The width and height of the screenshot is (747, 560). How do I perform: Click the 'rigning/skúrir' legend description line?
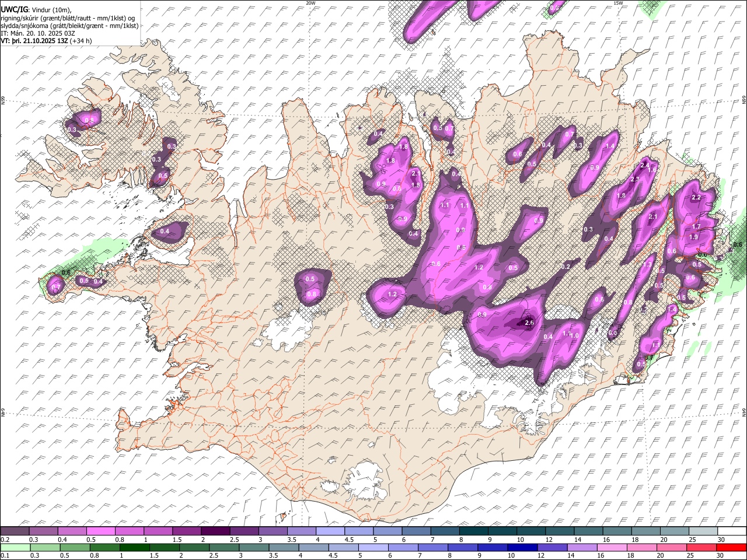coord(68,17)
